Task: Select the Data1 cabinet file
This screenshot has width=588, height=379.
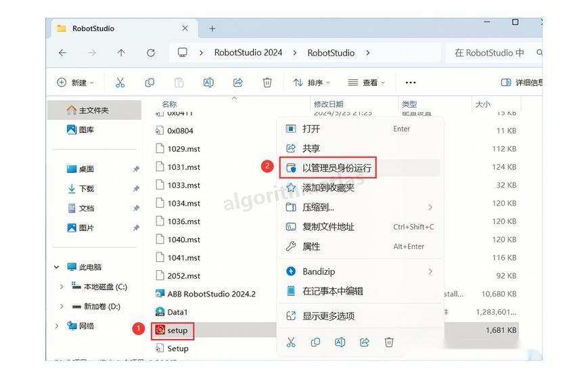Action: click(x=171, y=312)
